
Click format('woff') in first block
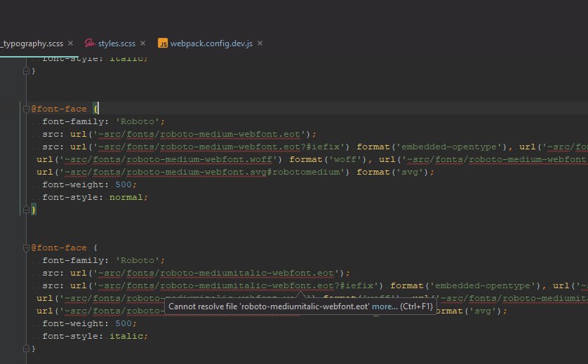[328, 160]
